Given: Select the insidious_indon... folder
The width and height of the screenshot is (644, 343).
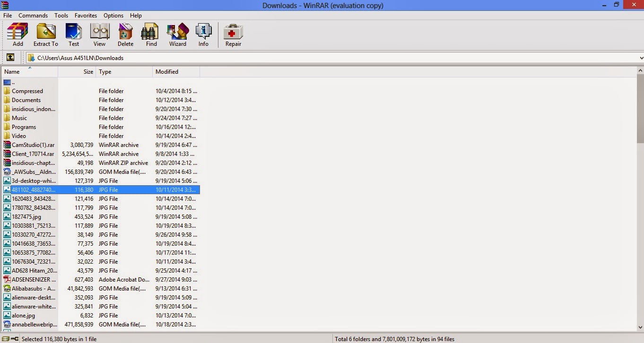Looking at the screenshot, I should click(101, 109).
